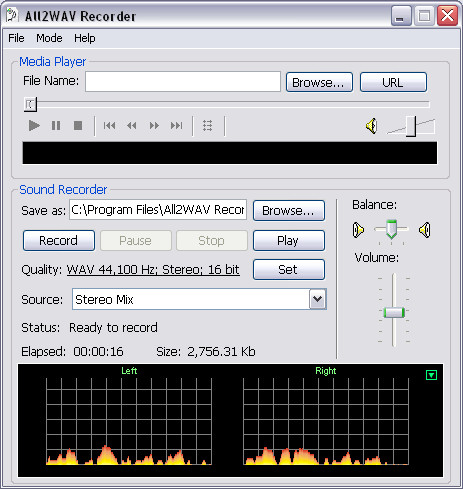Click the elapsed time '00:00:16'

click(98, 352)
